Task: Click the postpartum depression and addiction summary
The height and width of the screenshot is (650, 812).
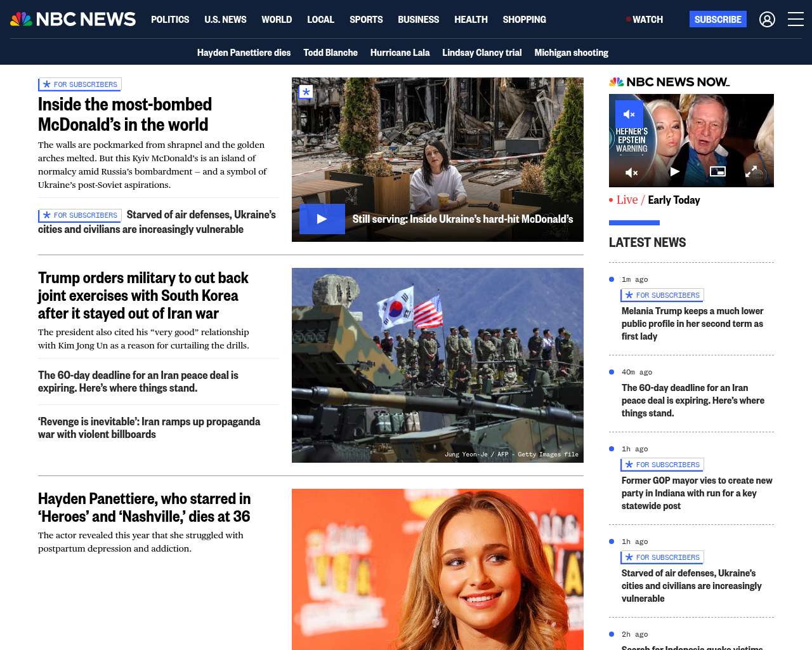Action: 141,541
